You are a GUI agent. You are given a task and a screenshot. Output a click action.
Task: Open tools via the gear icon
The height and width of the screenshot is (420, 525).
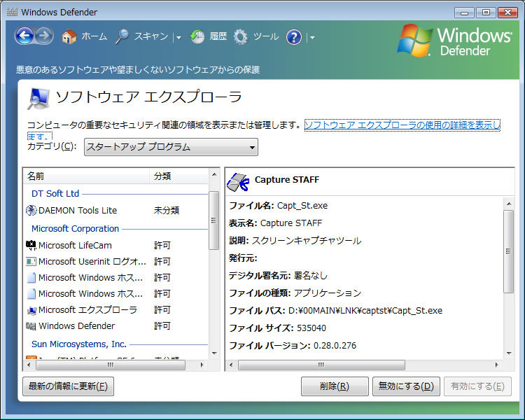click(x=240, y=36)
